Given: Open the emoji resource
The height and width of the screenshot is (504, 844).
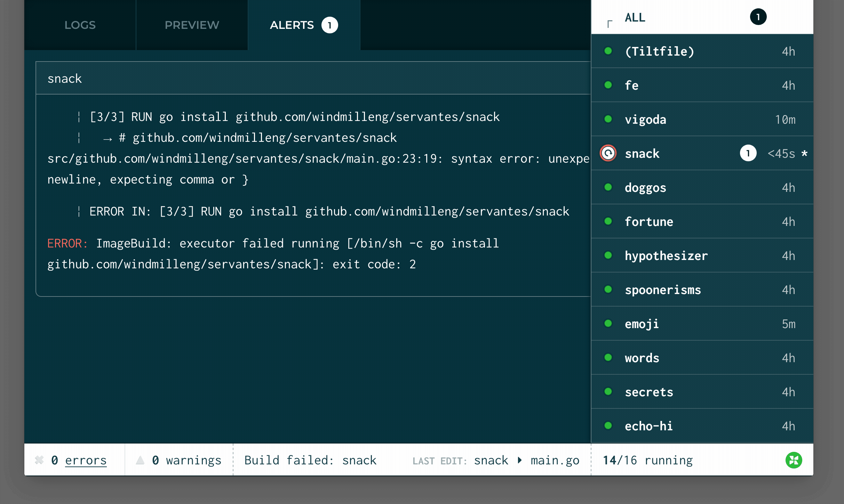Looking at the screenshot, I should 702,324.
